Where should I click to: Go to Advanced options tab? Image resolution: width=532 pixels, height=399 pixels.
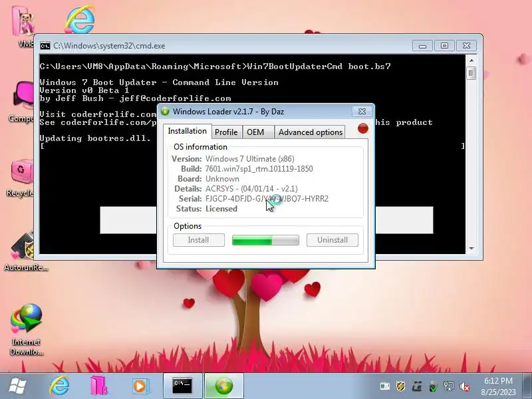(x=310, y=132)
